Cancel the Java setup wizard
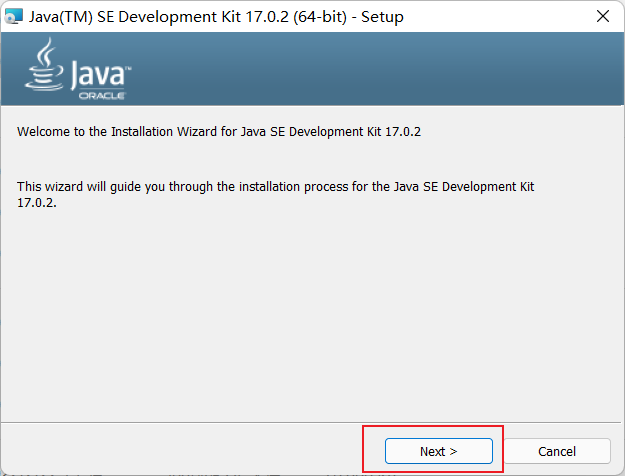 pyautogui.click(x=557, y=451)
